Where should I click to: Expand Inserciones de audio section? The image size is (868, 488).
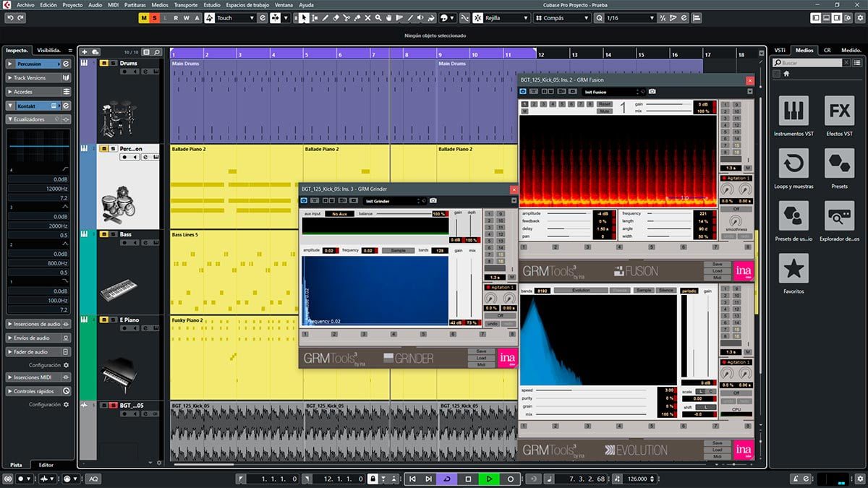pyautogui.click(x=38, y=324)
